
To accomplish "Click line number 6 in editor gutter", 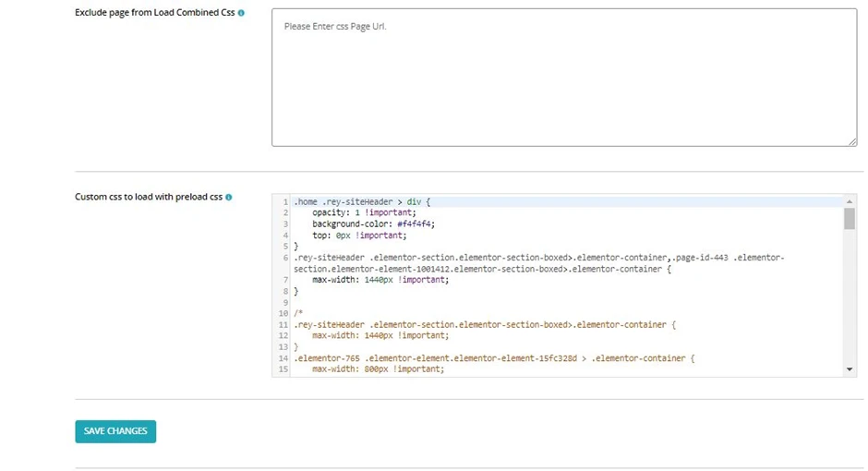I will tap(285, 258).
